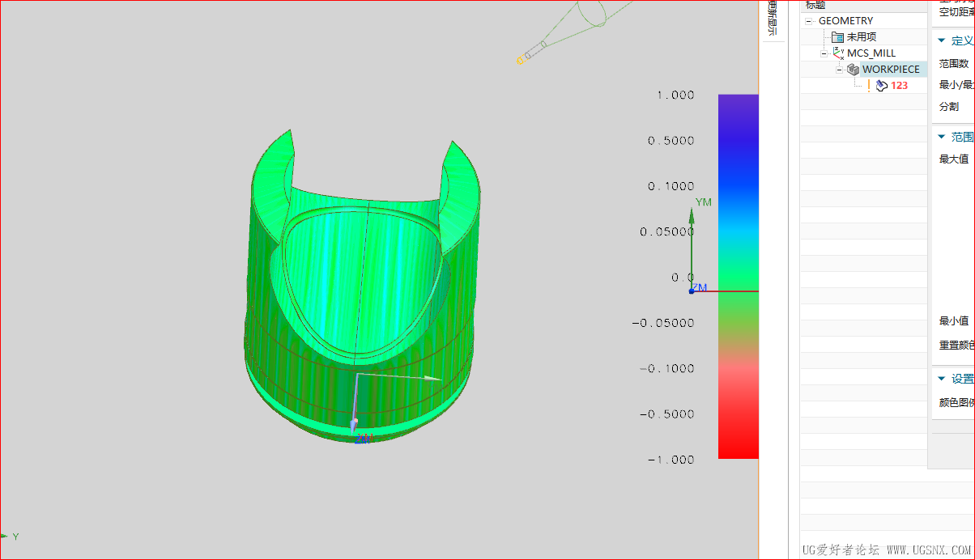Screen dimensions: 975x560
Task: Collapse the WORKPIECE tree node
Action: (840, 70)
